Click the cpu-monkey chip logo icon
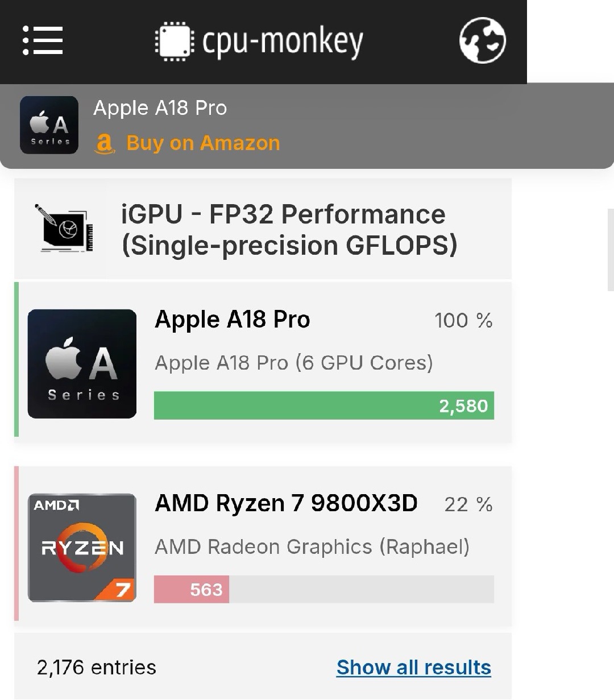This screenshot has height=700, width=614. click(175, 41)
